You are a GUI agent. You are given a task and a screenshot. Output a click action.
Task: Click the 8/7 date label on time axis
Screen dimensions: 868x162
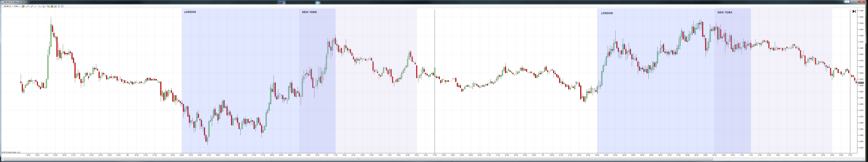point(543,155)
